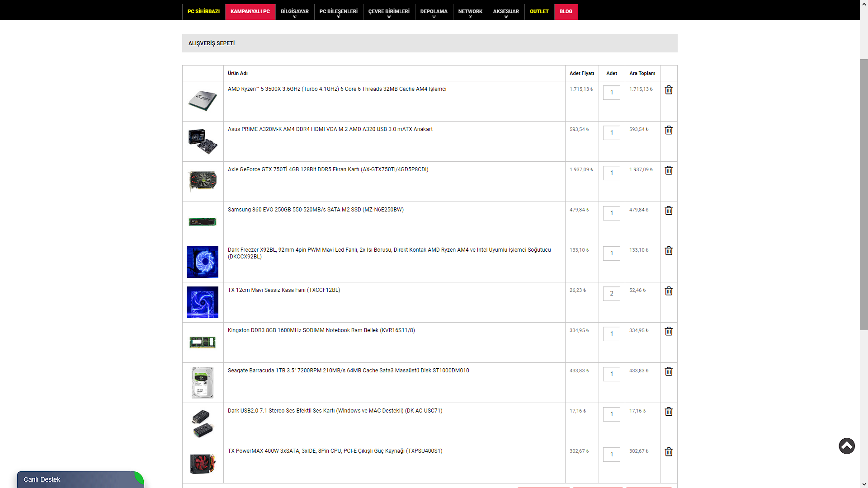Go to the OUTLET menu item
868x488 pixels.
tap(539, 11)
